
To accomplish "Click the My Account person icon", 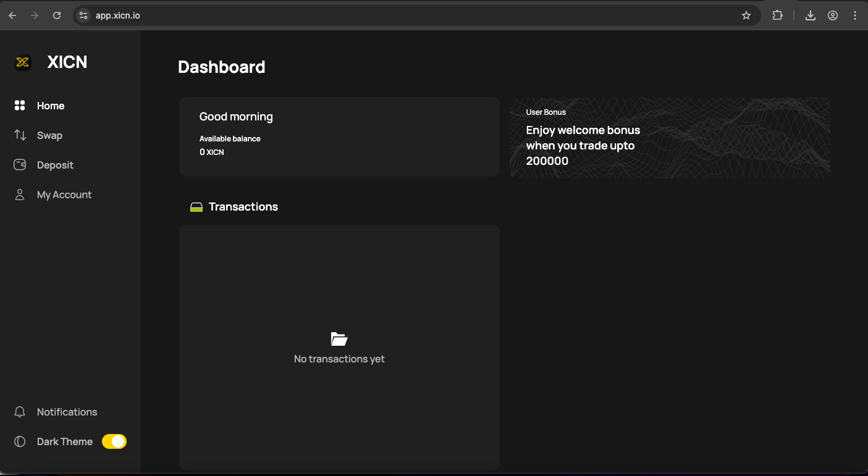I will (x=20, y=194).
